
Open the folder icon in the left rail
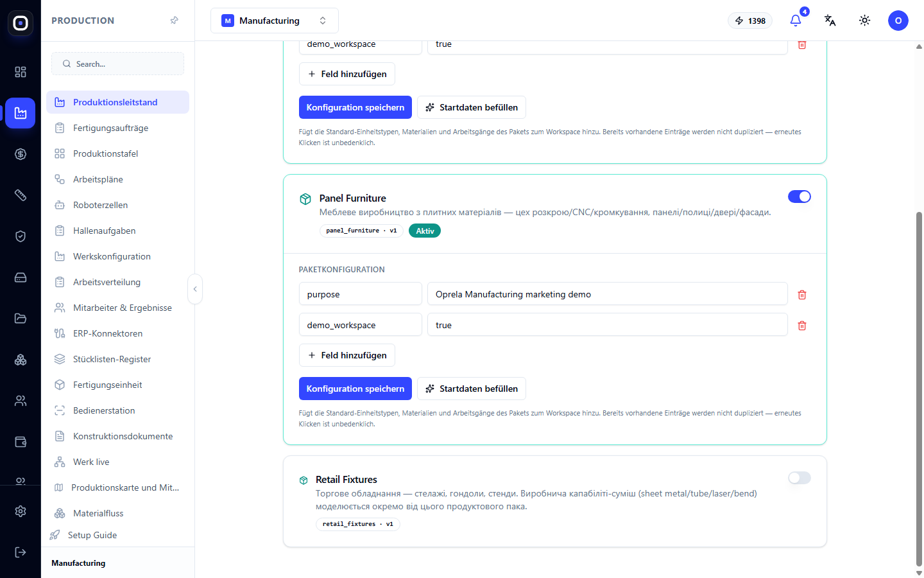tap(21, 319)
